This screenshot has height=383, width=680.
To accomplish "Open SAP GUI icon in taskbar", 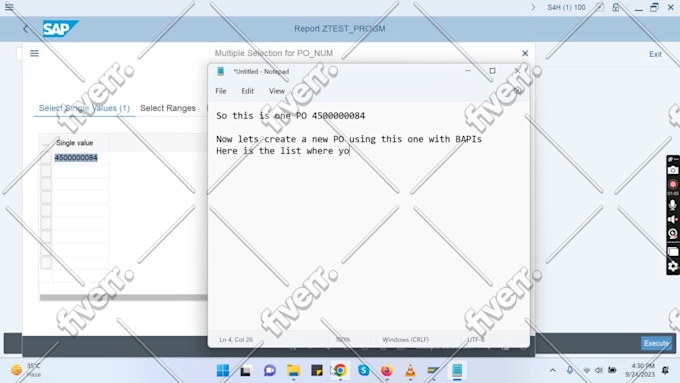I will [433, 370].
